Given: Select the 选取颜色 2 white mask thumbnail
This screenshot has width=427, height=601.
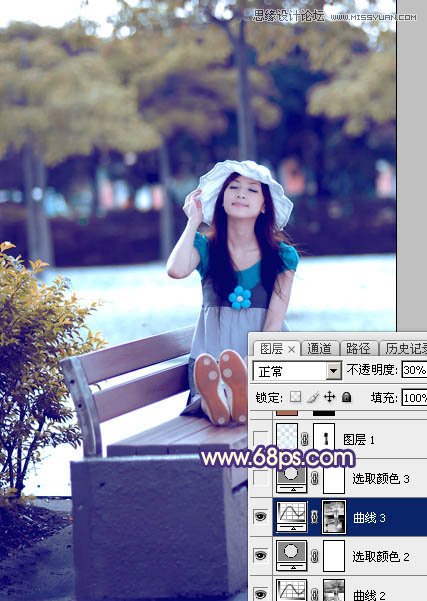Looking at the screenshot, I should click(334, 555).
